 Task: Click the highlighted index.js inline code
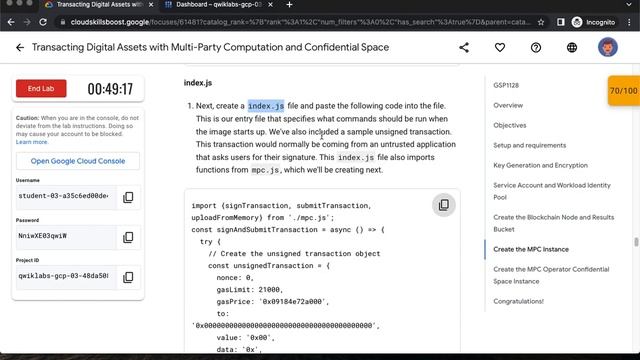click(266, 106)
